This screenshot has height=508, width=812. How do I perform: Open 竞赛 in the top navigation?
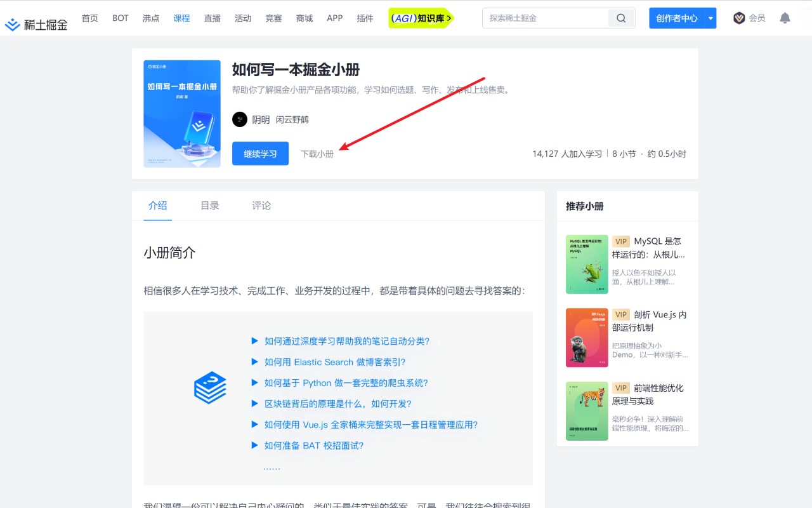[x=273, y=18]
